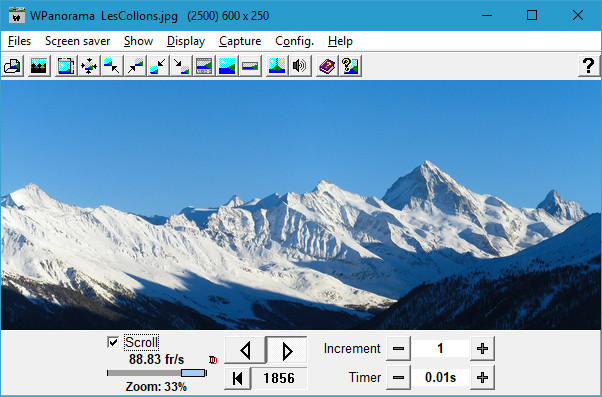Image resolution: width=602 pixels, height=397 pixels.
Task: Click the small strip image view icon
Action: [x=250, y=66]
